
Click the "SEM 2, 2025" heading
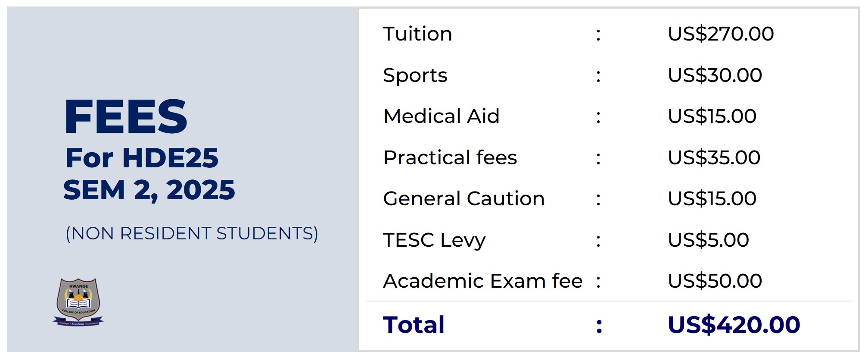pyautogui.click(x=149, y=190)
